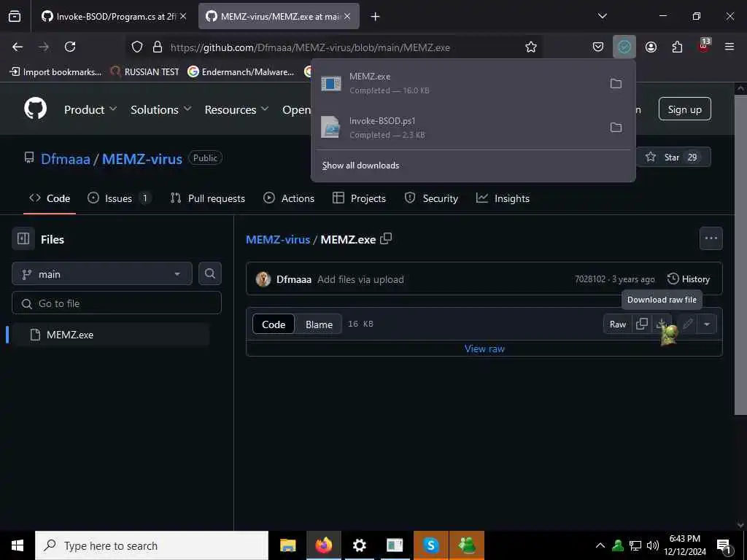The width and height of the screenshot is (747, 560).
Task: Open Settings gear in the taskbar
Action: point(359,545)
